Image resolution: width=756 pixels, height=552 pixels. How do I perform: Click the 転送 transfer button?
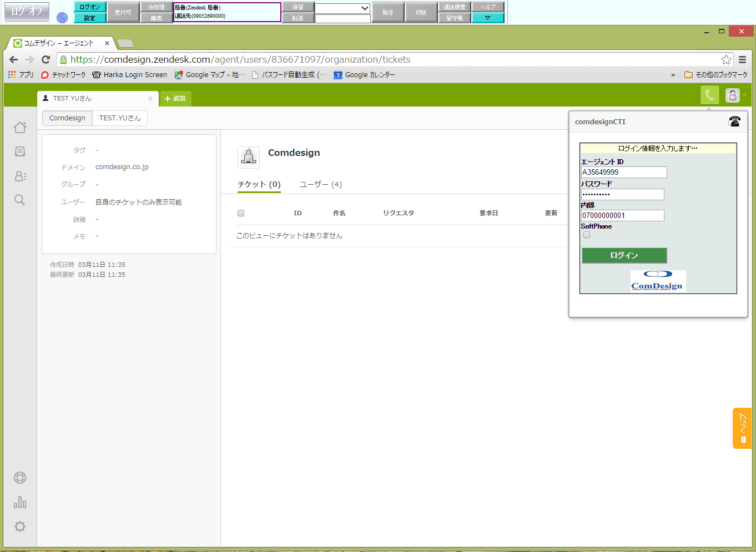pos(298,18)
